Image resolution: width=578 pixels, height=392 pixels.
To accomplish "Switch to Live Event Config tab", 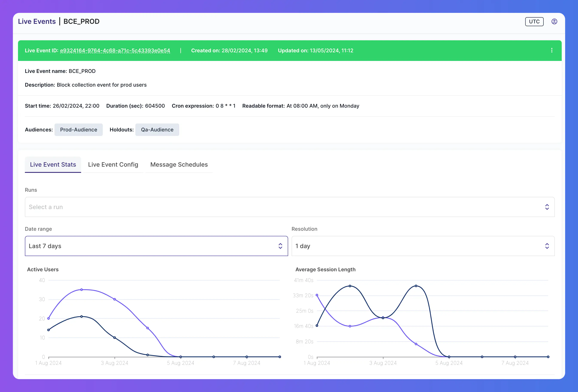I will 113,164.
